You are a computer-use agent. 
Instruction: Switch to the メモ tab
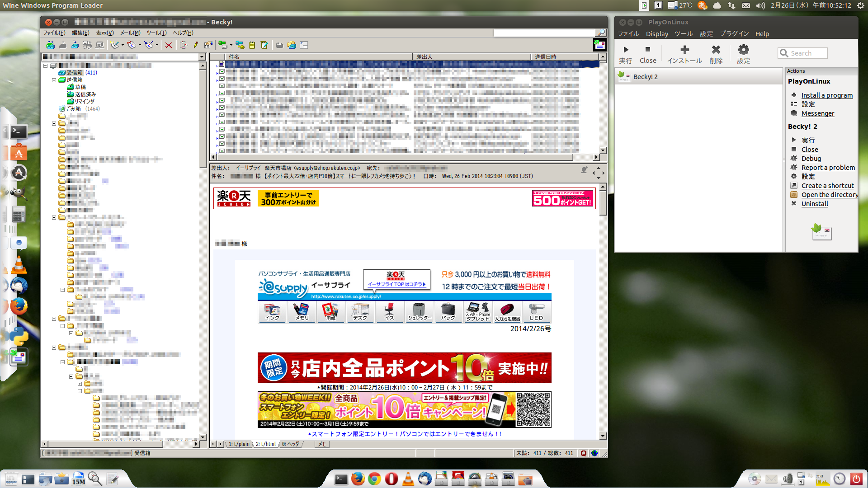click(x=322, y=444)
